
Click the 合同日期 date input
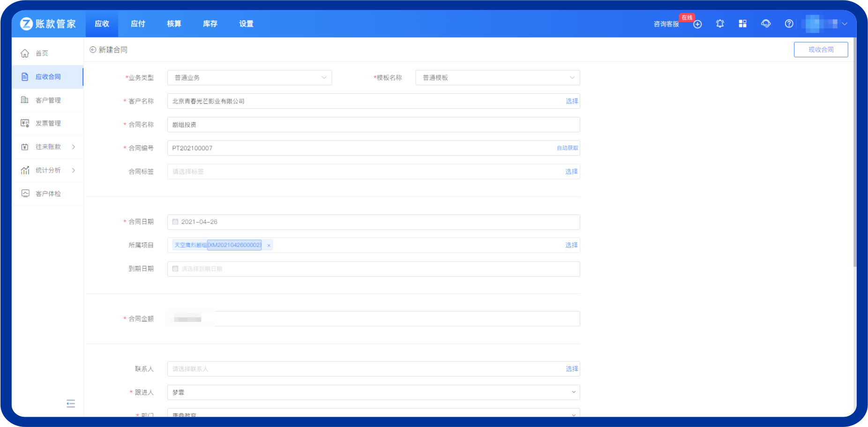pyautogui.click(x=374, y=222)
